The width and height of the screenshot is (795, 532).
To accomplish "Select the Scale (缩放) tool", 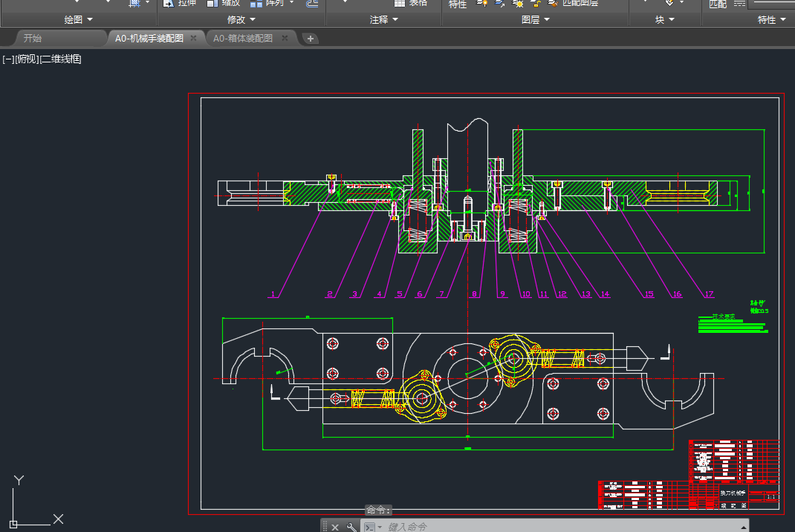I will pos(212,3).
